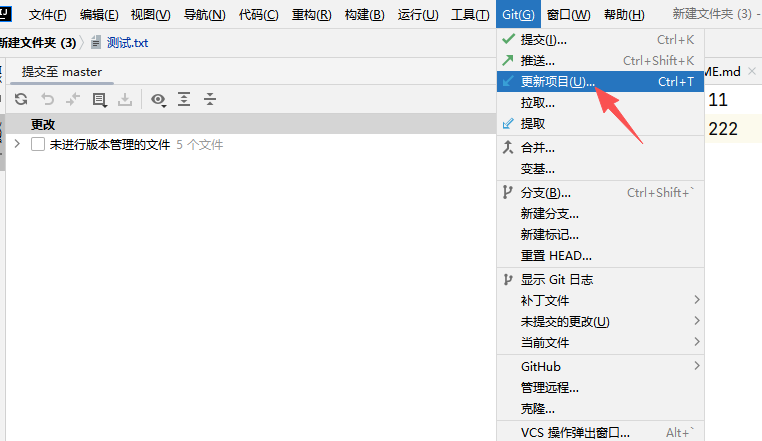Viewport: 762px width, 441px height.
Task: Click the Refresh icon in commit toolbar
Action: [x=21, y=99]
